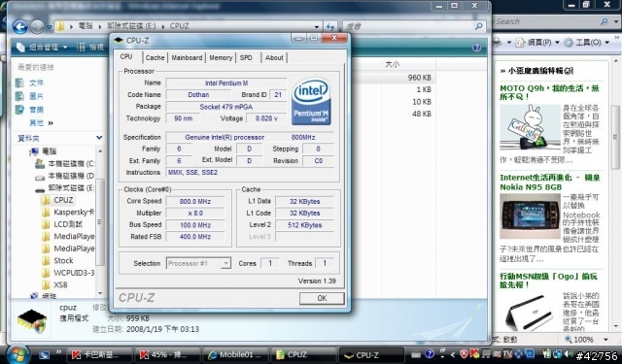Expand the address bar history dropdown arrow
The image size is (622, 364).
tap(317, 27)
